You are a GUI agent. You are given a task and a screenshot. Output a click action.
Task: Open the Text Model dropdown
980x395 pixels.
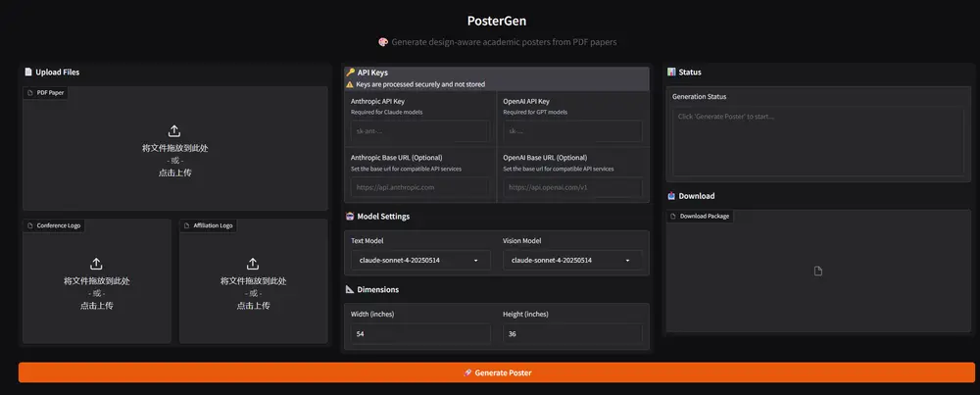tap(420, 260)
